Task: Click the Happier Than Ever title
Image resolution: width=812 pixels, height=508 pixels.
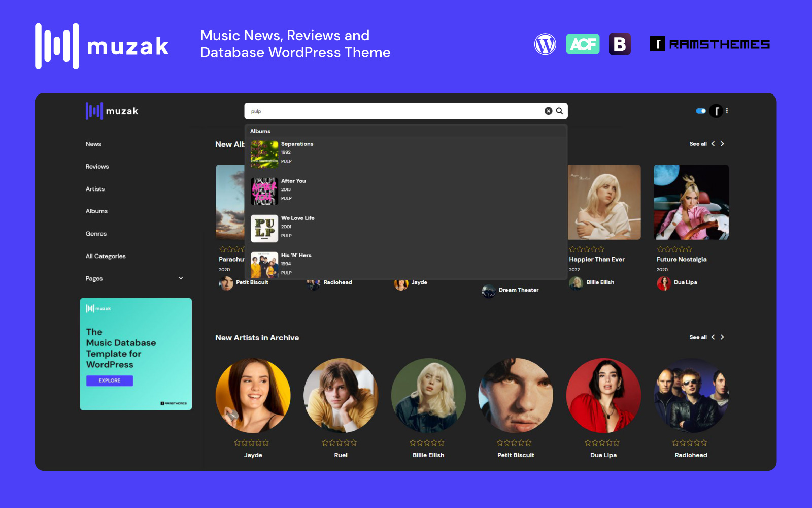Action: (x=597, y=259)
